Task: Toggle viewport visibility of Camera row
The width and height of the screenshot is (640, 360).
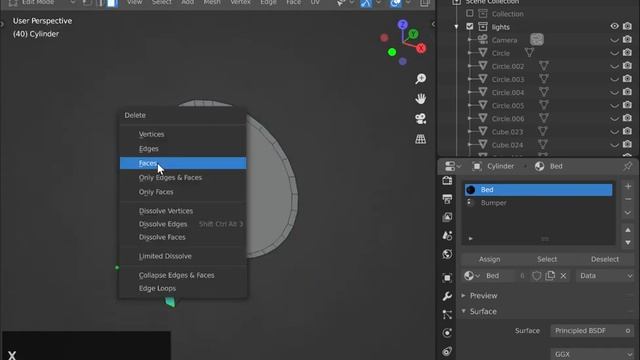Action: (614, 40)
